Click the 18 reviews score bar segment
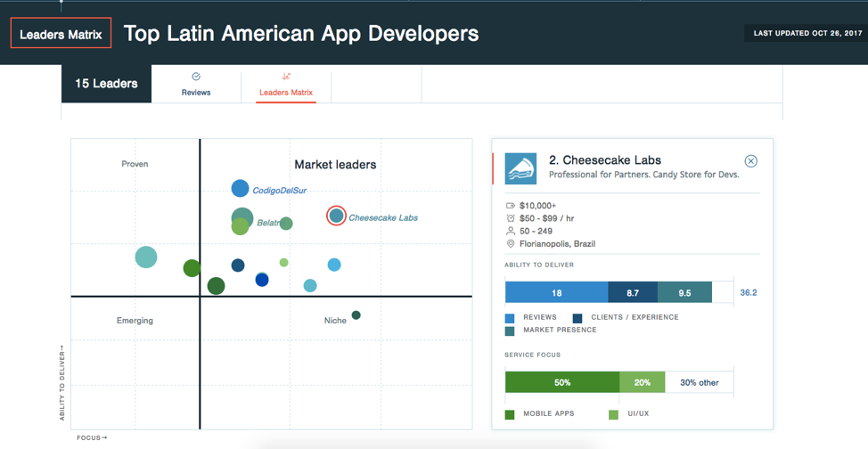The image size is (868, 449). click(556, 293)
